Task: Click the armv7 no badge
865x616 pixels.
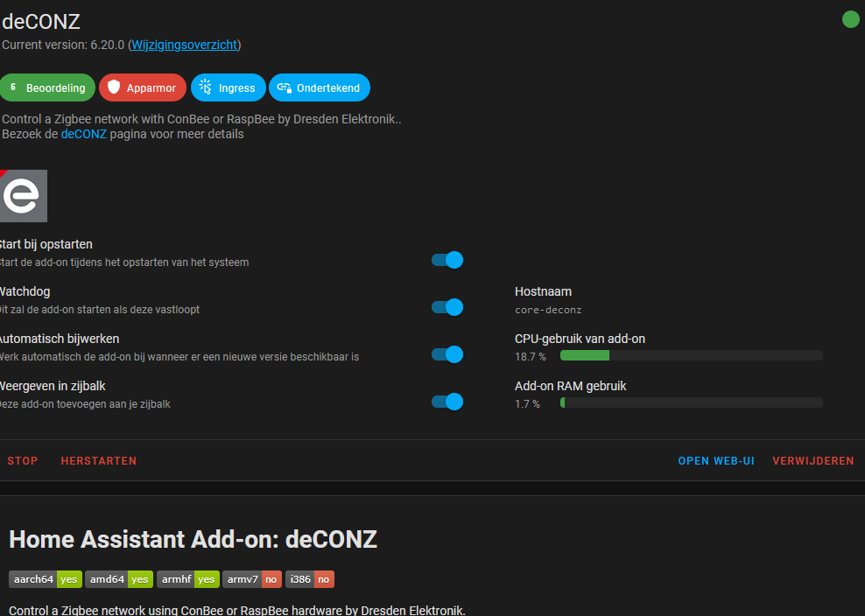Action: click(x=252, y=579)
